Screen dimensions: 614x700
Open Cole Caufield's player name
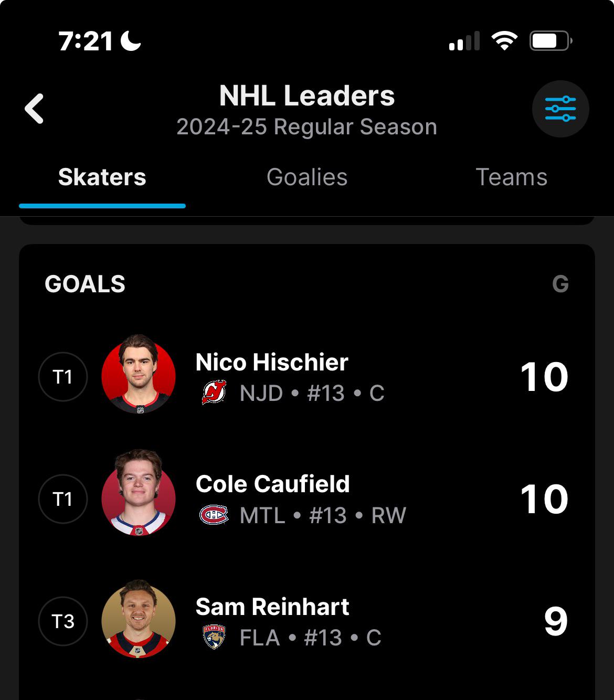[x=273, y=484]
